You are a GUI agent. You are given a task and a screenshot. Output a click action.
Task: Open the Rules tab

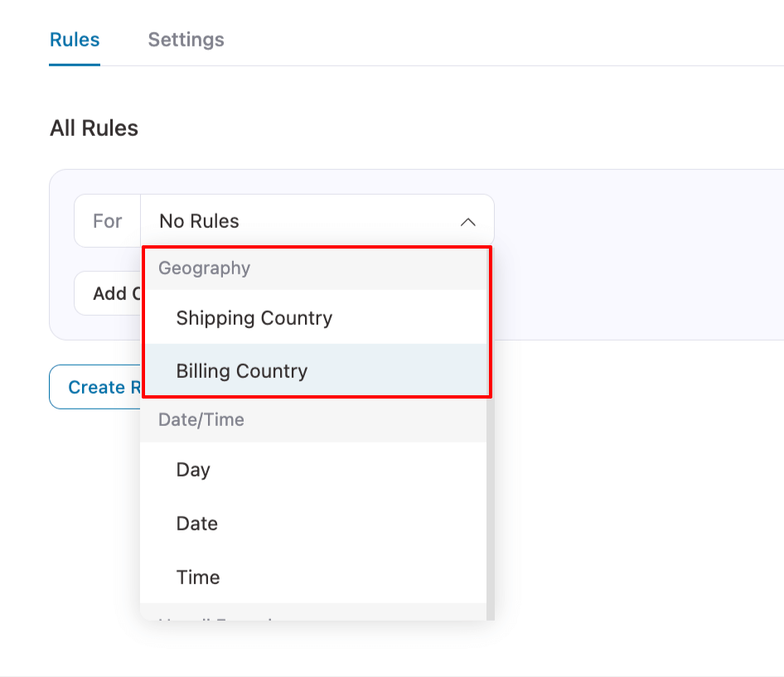(75, 40)
